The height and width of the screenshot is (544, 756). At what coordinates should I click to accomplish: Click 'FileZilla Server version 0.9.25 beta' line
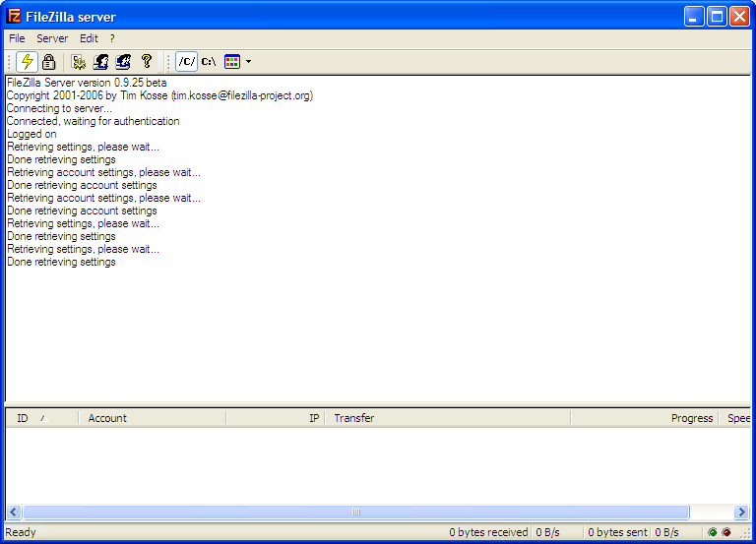tap(87, 83)
